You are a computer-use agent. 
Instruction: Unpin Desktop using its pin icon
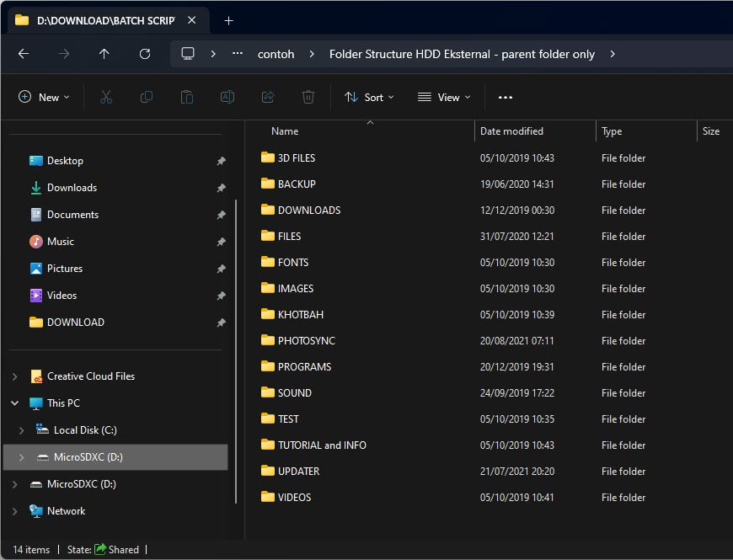[221, 161]
